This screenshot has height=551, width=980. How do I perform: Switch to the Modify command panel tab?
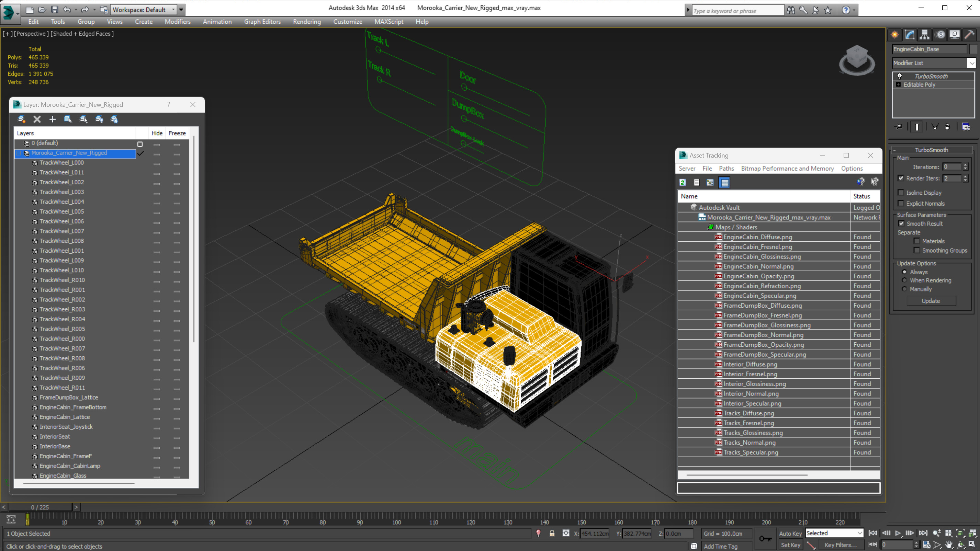pos(910,35)
